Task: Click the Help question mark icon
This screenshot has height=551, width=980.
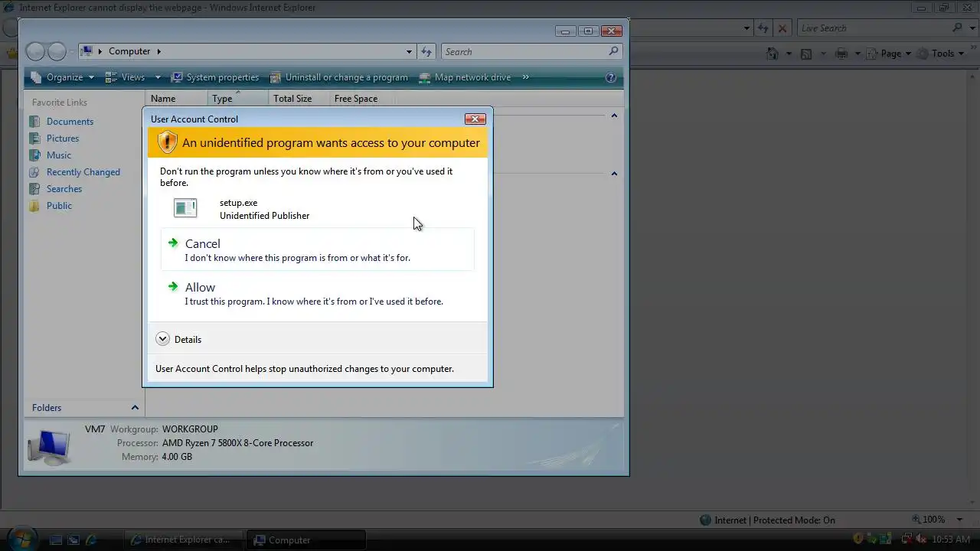Action: (x=611, y=77)
